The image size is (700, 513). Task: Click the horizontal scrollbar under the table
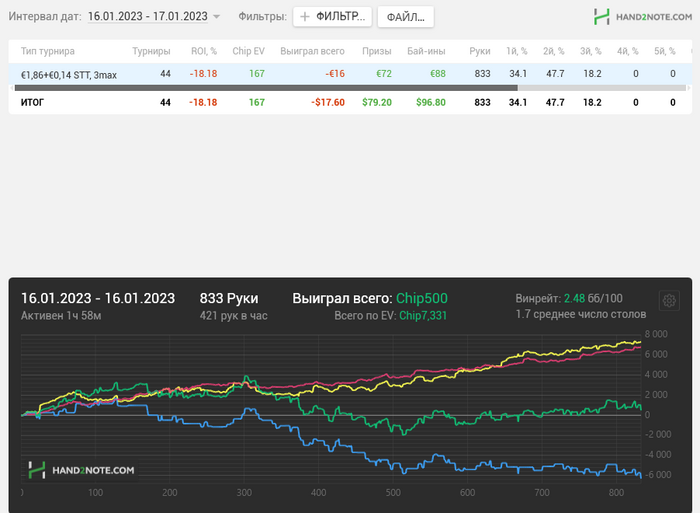[266, 88]
